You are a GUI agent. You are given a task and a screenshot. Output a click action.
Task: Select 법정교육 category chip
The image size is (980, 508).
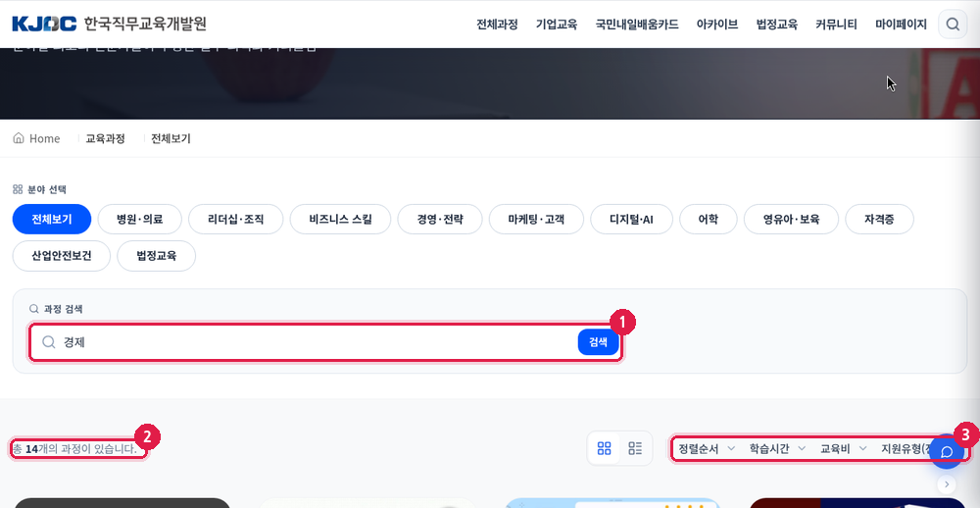pyautogui.click(x=156, y=256)
